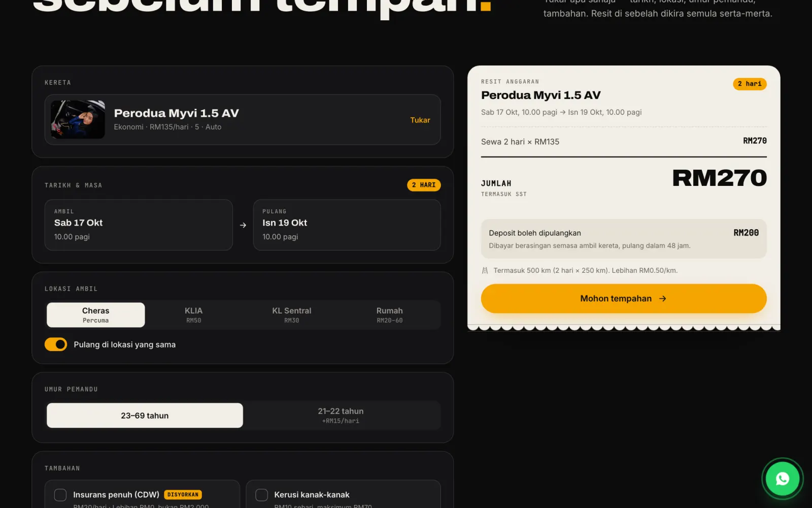Screen dimensions: 812x508
Task: Click receipt date range Sab 17 Okt line
Action: 561,112
